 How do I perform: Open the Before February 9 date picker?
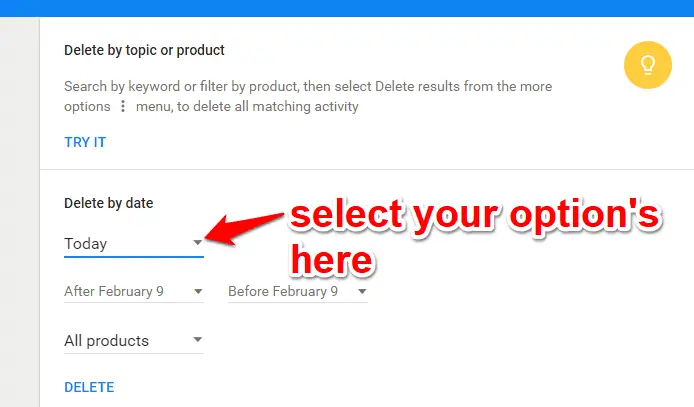point(297,292)
